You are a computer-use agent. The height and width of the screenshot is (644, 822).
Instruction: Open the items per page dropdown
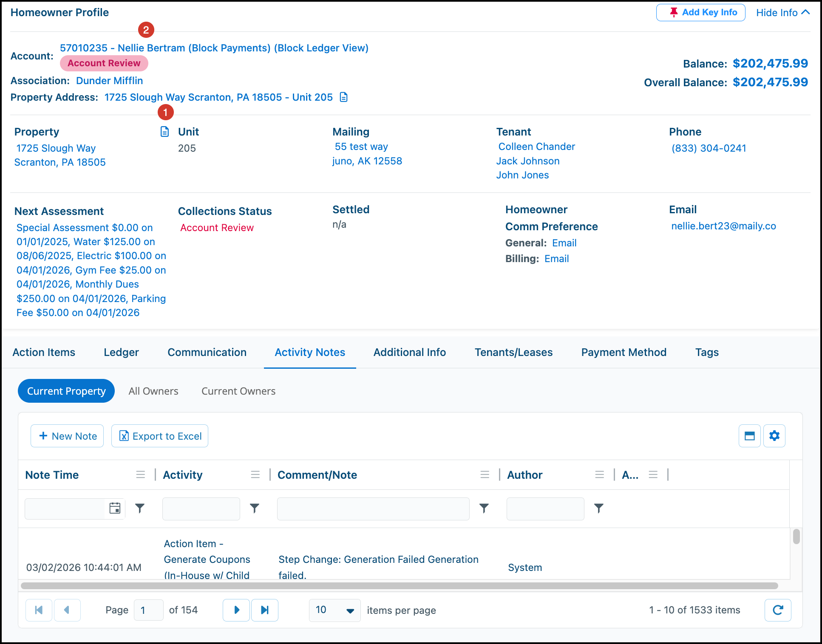tap(335, 610)
